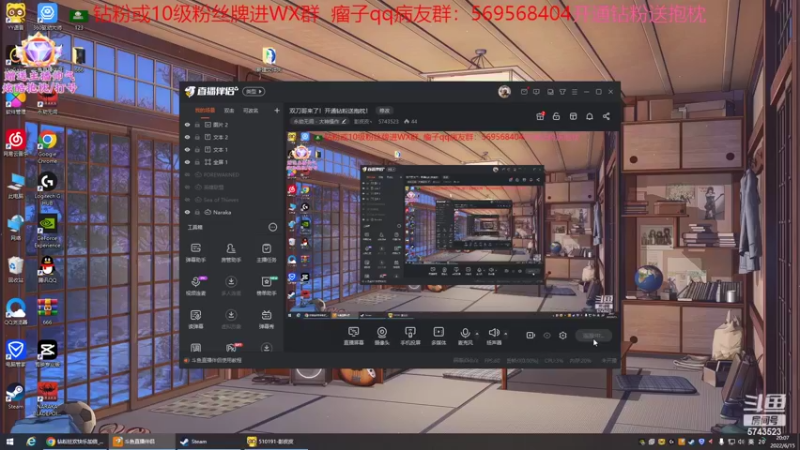Image resolution: width=800 pixels, height=450 pixels.
Task: Collapse toolbox with the circle menu icon
Action: point(272,227)
